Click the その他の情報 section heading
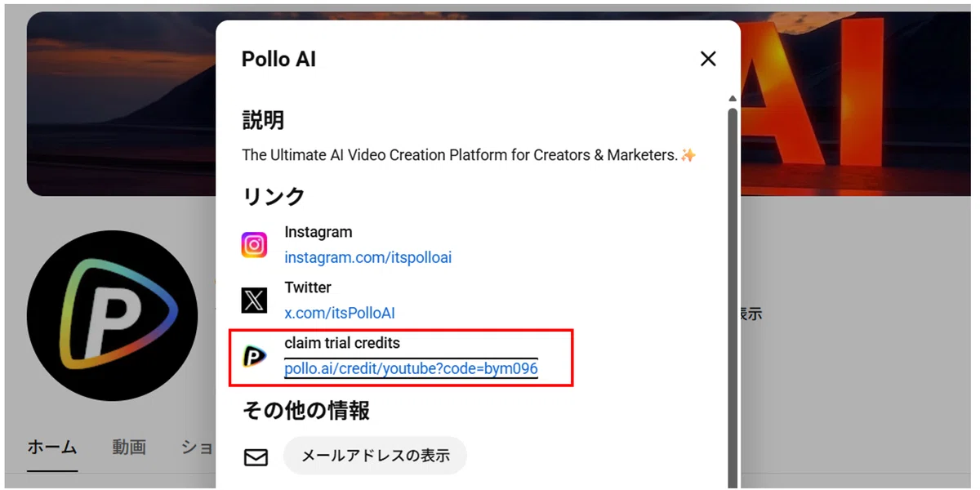The width and height of the screenshot is (980, 490). point(306,410)
